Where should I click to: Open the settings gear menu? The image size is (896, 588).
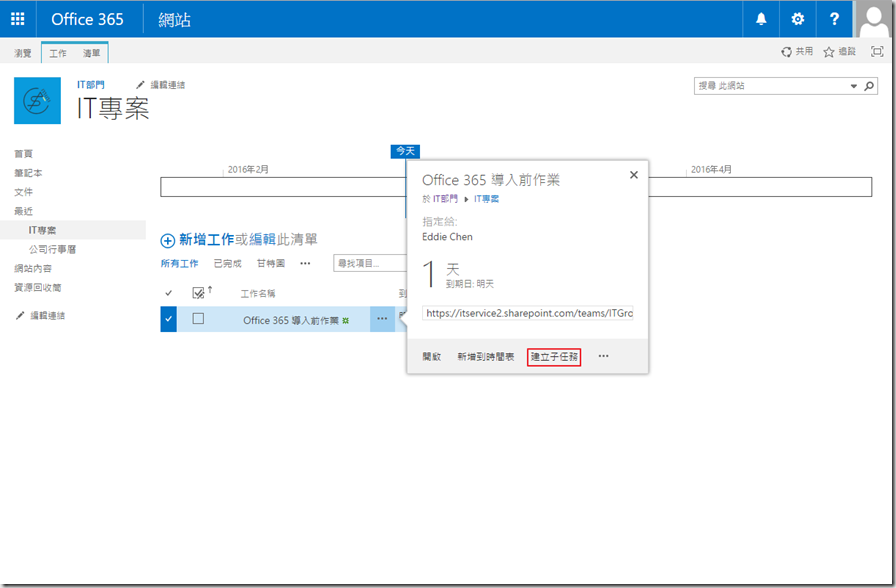pyautogui.click(x=797, y=19)
